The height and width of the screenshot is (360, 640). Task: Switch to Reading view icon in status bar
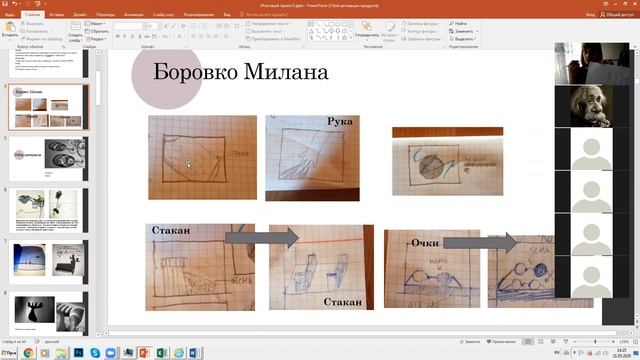coord(553,341)
